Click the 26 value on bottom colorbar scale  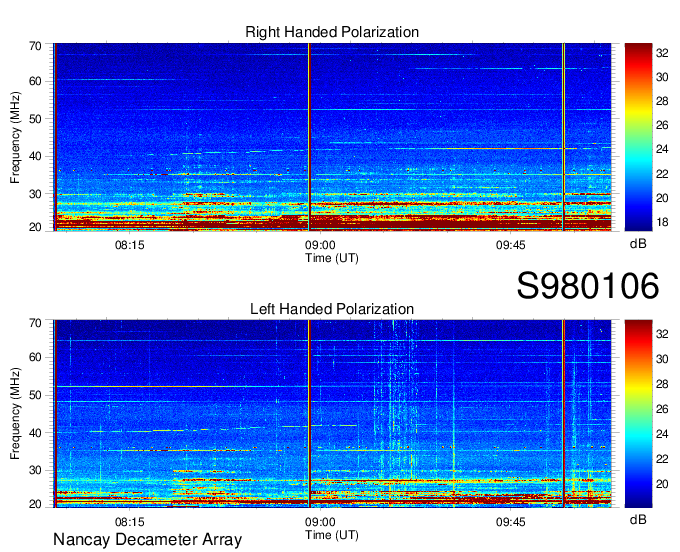[662, 409]
